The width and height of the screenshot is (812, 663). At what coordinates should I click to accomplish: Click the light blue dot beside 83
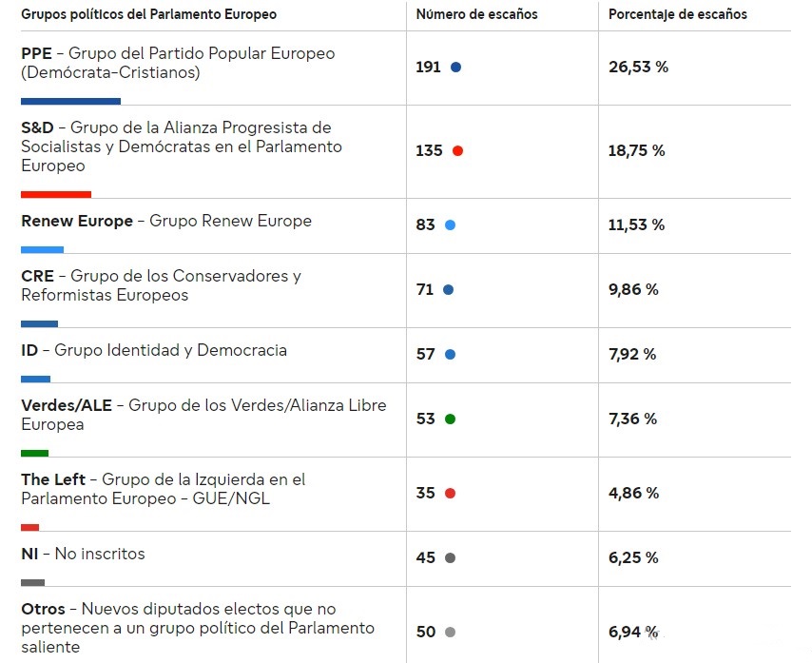click(450, 225)
